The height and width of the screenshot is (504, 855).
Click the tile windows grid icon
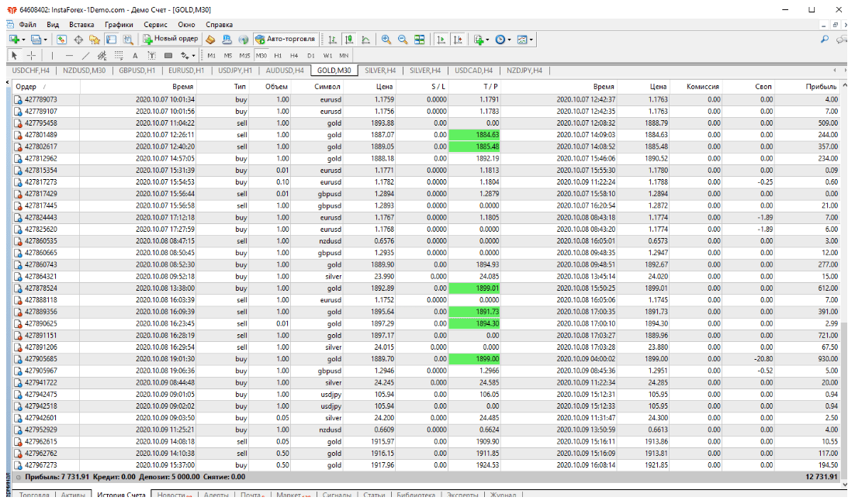click(x=420, y=39)
